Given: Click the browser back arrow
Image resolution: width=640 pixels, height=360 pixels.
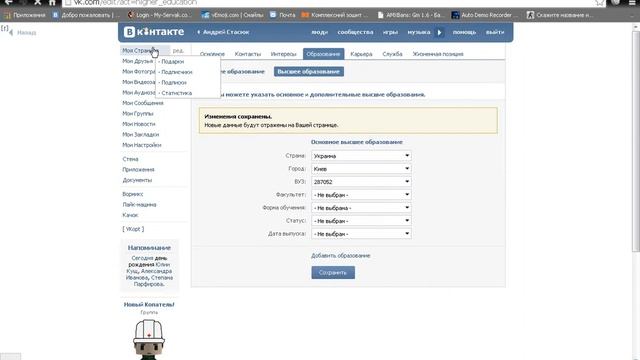Looking at the screenshot, I should [x=8, y=2].
